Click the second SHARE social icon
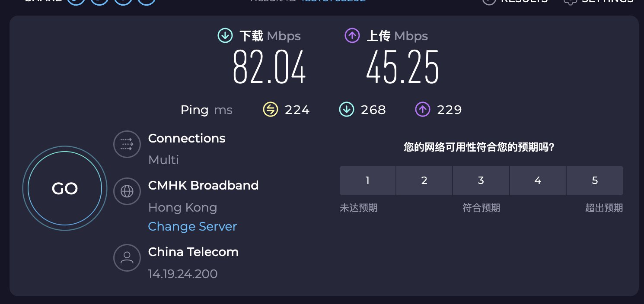 pos(99,1)
